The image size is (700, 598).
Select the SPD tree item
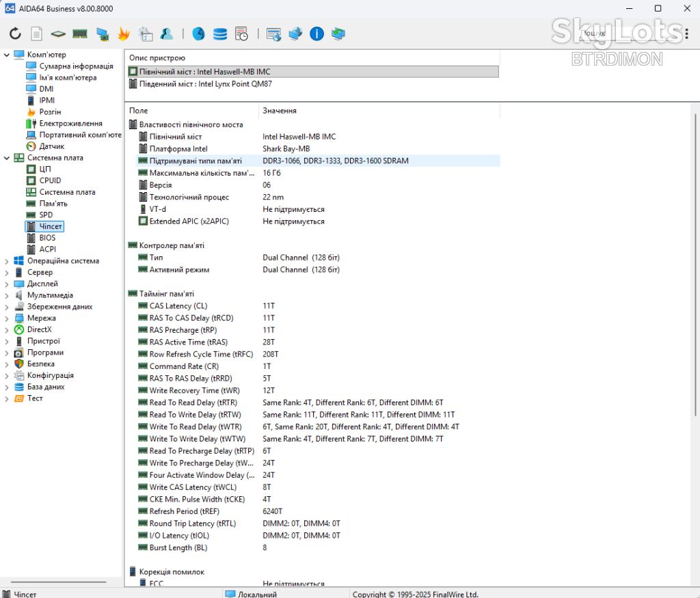[46, 215]
